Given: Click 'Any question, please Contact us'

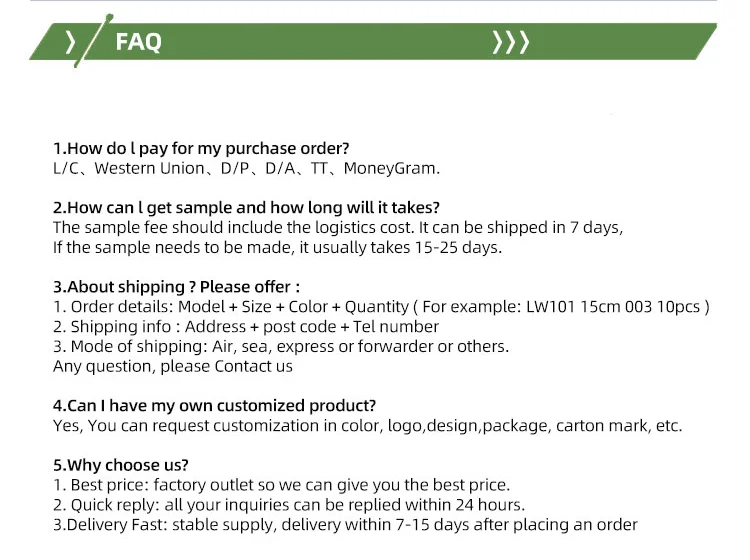Looking at the screenshot, I should [173, 366].
